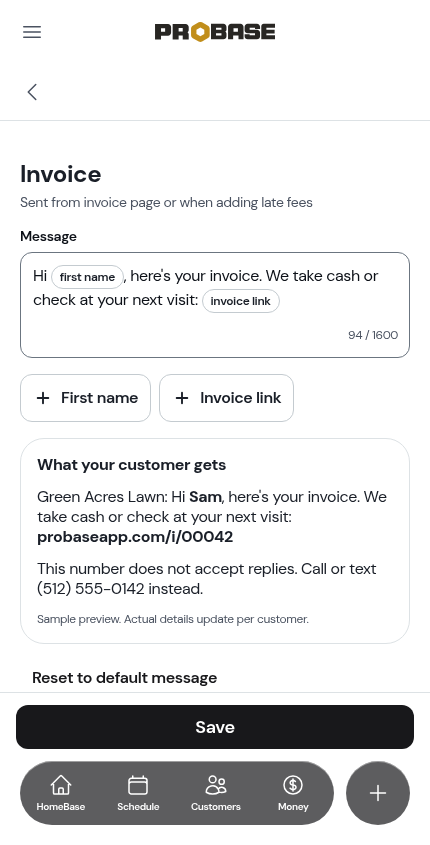430x845 pixels.
Task: Save the invoice message
Action: 215,727
